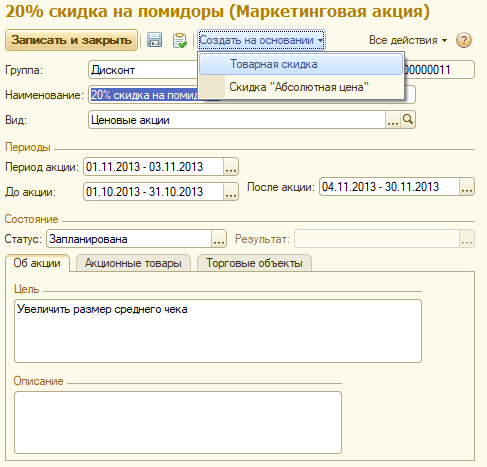Expand Статус selection ellipsis button
The image size is (487, 467).
tap(219, 239)
